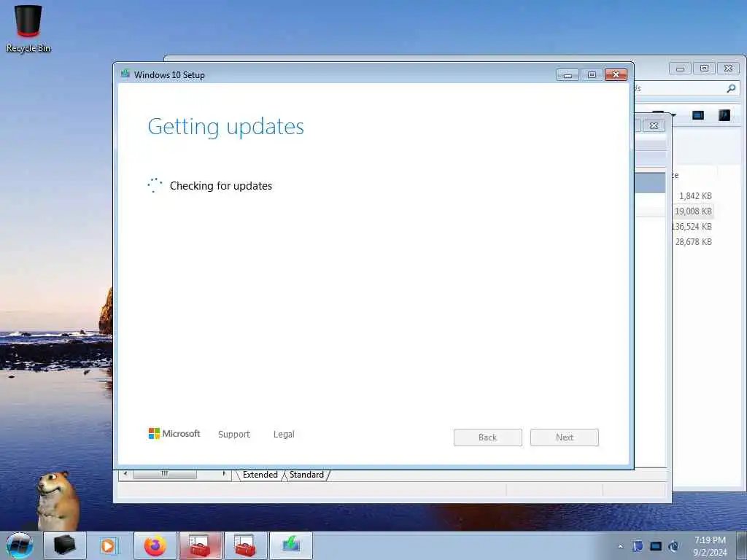Click the Windows 10 Setup title icon
747x560 pixels.
(x=125, y=74)
